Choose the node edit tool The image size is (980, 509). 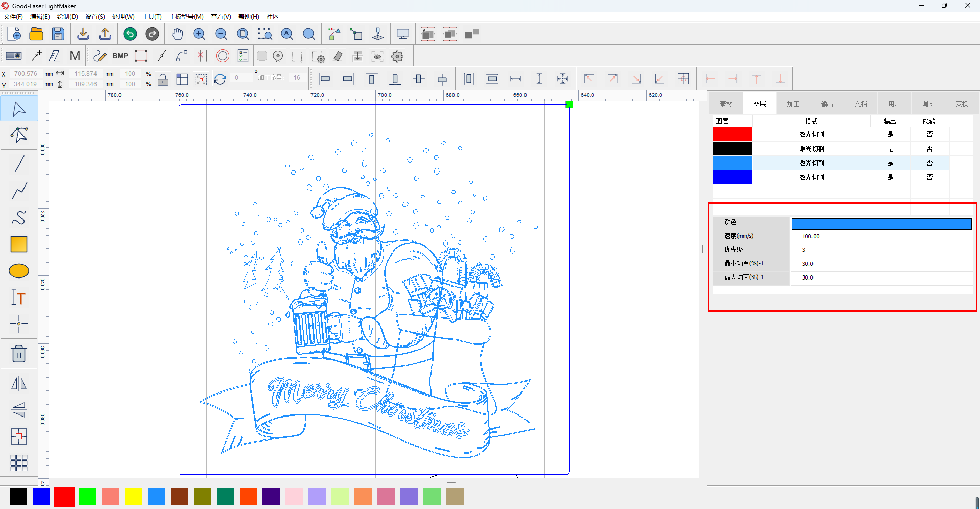tap(19, 135)
